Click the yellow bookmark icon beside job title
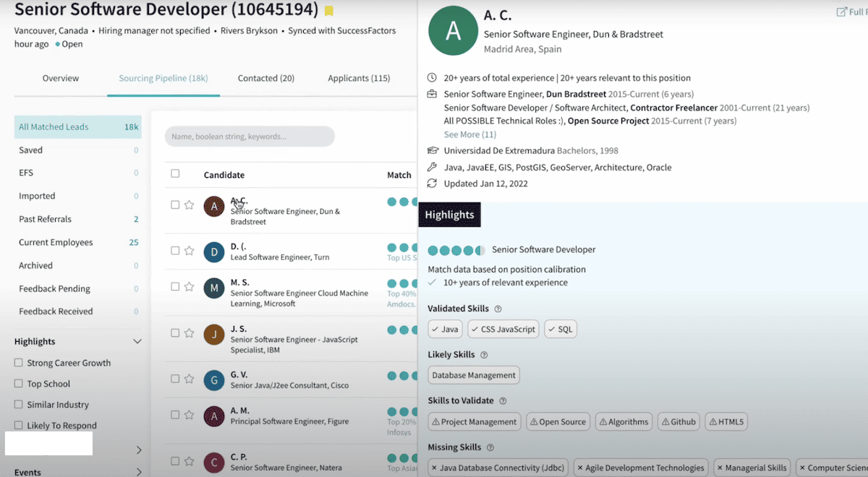This screenshot has height=477, width=868. (x=329, y=11)
